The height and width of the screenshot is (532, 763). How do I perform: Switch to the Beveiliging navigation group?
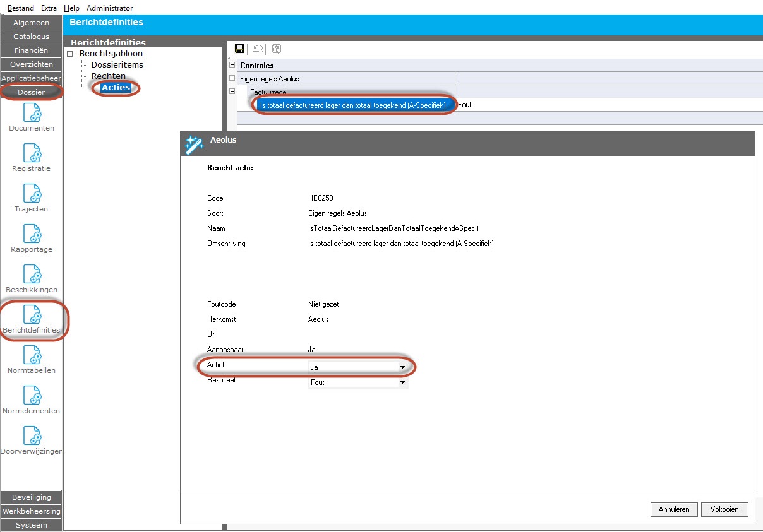click(32, 497)
